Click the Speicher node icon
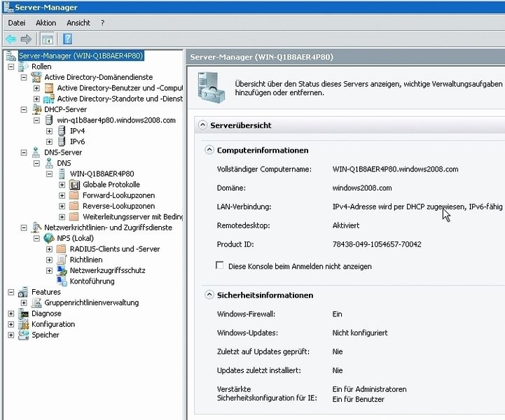The width and height of the screenshot is (505, 420). point(24,335)
